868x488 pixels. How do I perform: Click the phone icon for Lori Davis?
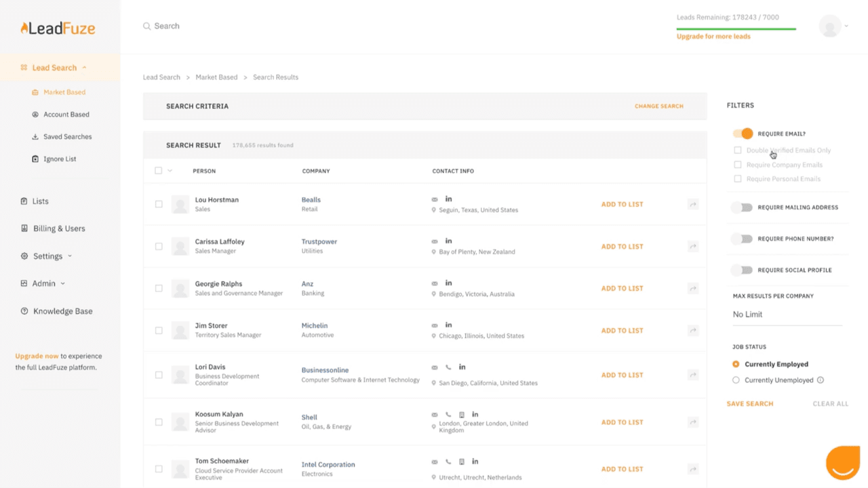click(x=448, y=367)
